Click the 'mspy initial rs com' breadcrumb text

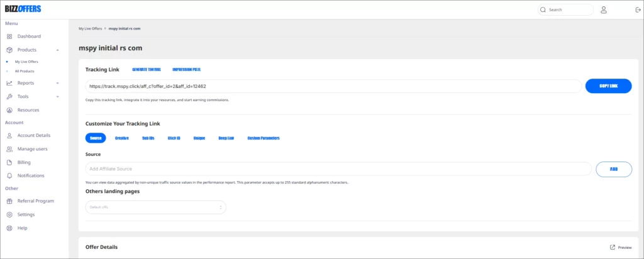point(125,29)
